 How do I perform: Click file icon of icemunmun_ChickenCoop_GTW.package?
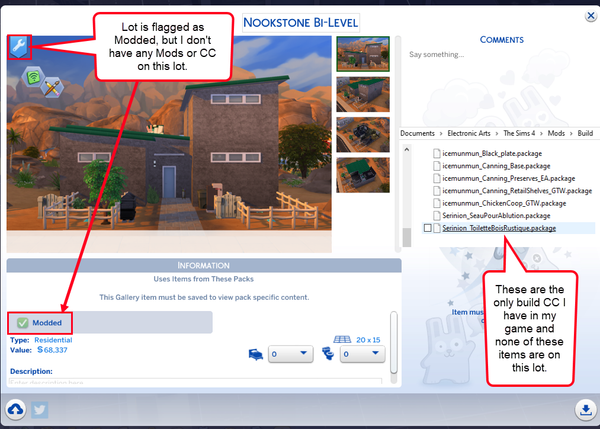pyautogui.click(x=437, y=204)
